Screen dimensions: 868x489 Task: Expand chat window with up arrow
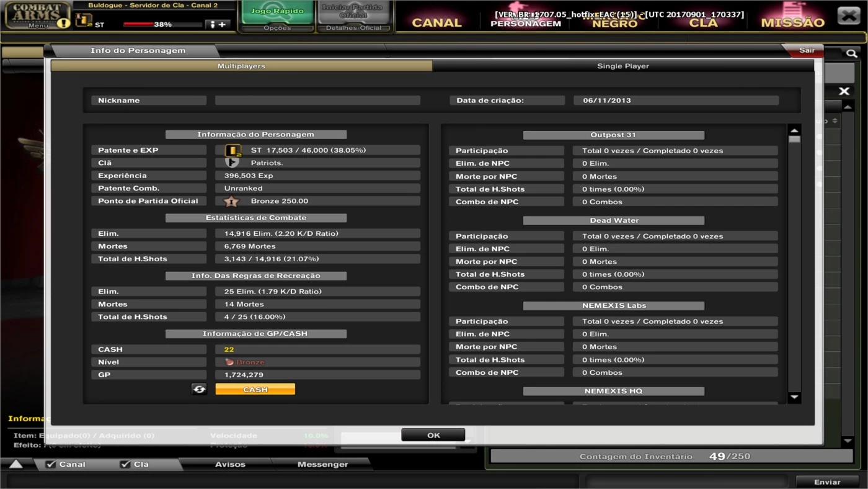pyautogui.click(x=15, y=464)
